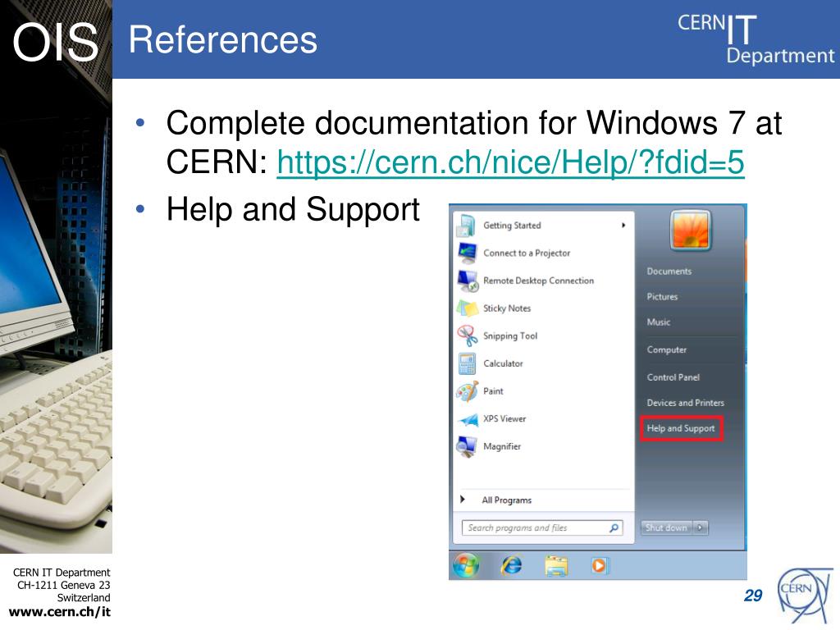Launch XPS Viewer entry
840x630 pixels.
[x=504, y=418]
